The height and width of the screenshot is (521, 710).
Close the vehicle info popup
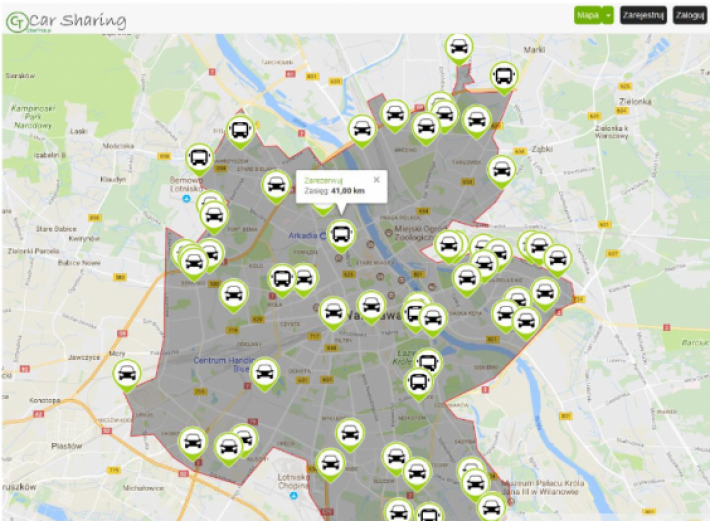pos(377,180)
